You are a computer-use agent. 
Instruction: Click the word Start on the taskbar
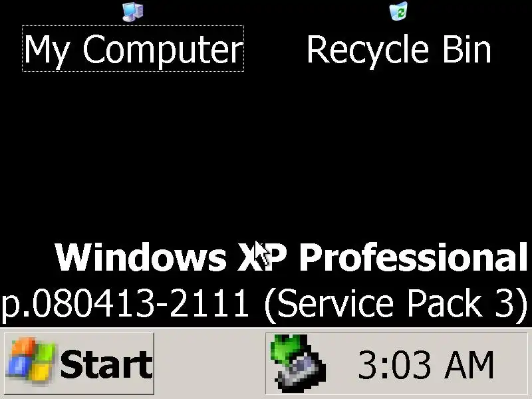[x=106, y=364]
